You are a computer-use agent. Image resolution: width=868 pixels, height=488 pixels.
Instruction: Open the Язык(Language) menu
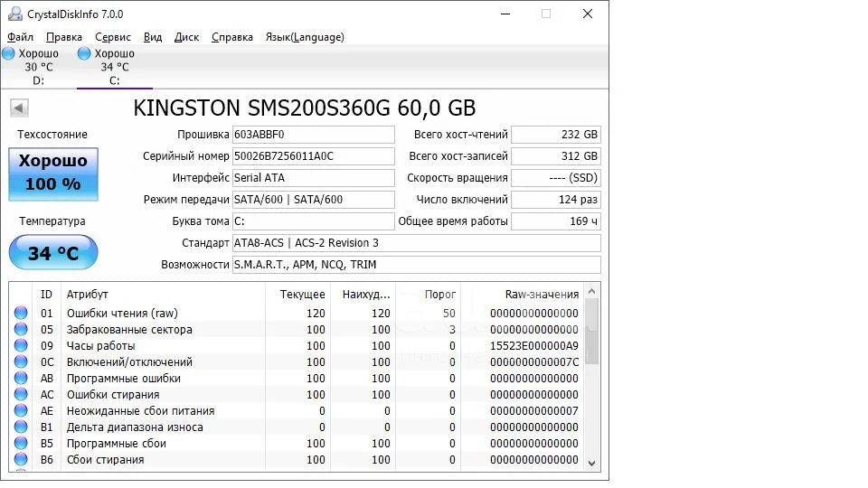coord(305,37)
